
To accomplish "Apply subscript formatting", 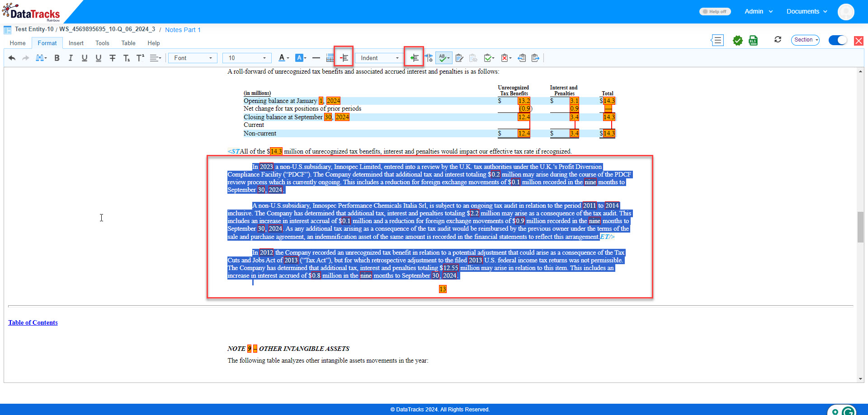I will [x=127, y=58].
